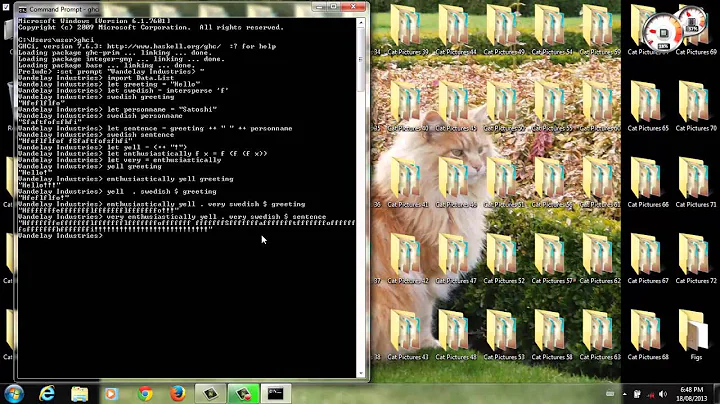
Task: Select the Cat Pictures 41 folder
Action: pos(407,183)
